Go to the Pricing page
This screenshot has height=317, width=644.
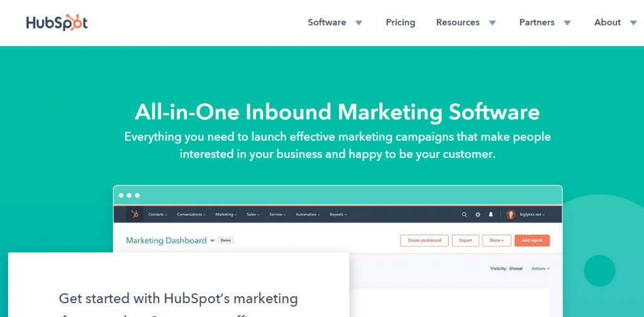(x=401, y=23)
